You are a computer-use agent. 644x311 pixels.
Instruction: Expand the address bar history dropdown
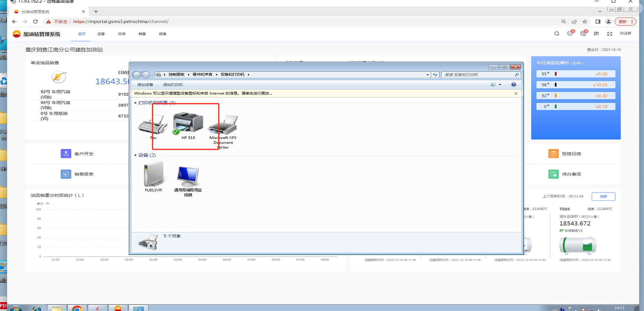pyautogui.click(x=427, y=75)
